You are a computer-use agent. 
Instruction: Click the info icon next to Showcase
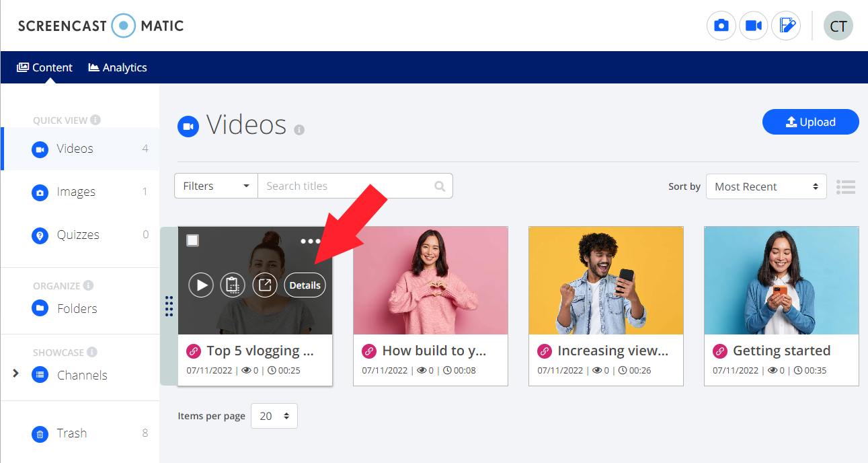[x=92, y=352]
